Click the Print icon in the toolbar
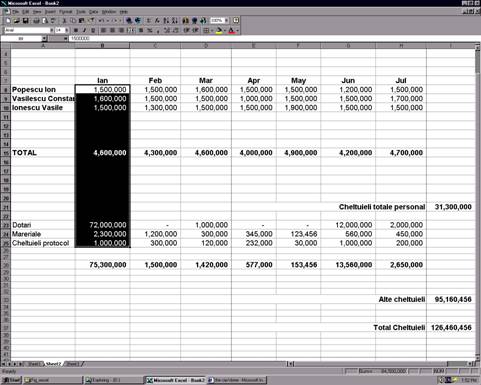Viewport: 481px width, 385px height. tap(36, 21)
